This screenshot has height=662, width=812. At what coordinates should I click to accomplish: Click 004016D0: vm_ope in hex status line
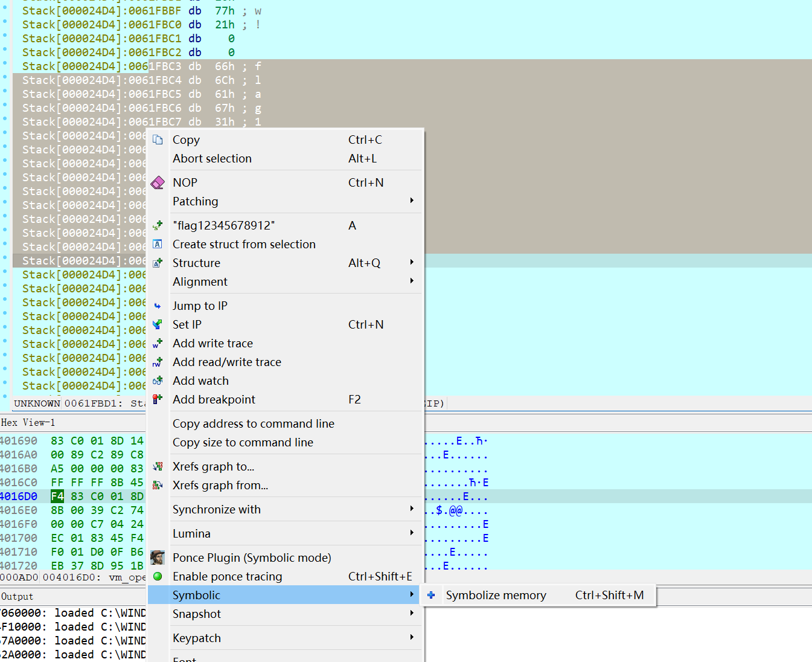[94, 577]
